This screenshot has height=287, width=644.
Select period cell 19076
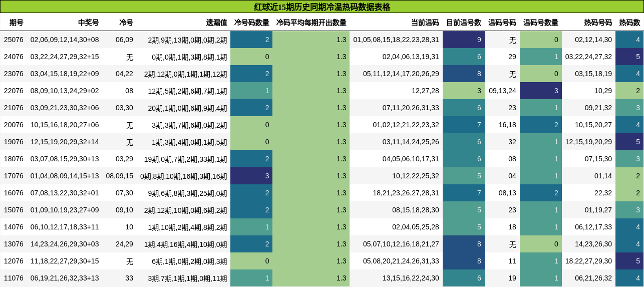pyautogui.click(x=14, y=142)
